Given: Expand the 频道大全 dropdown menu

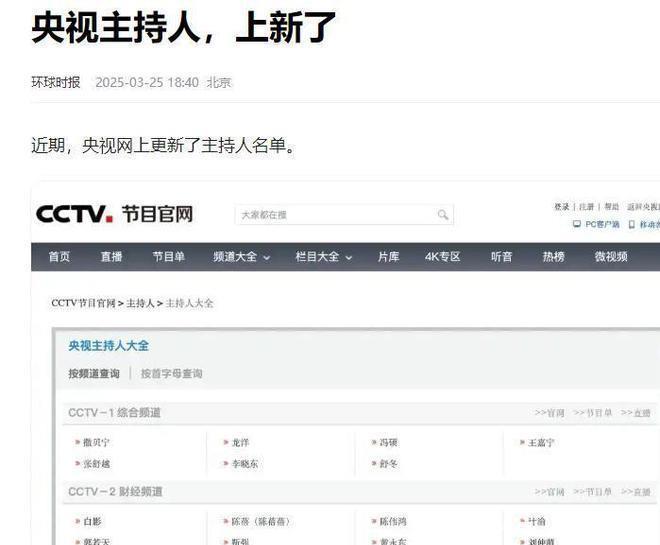Looking at the screenshot, I should [x=241, y=257].
